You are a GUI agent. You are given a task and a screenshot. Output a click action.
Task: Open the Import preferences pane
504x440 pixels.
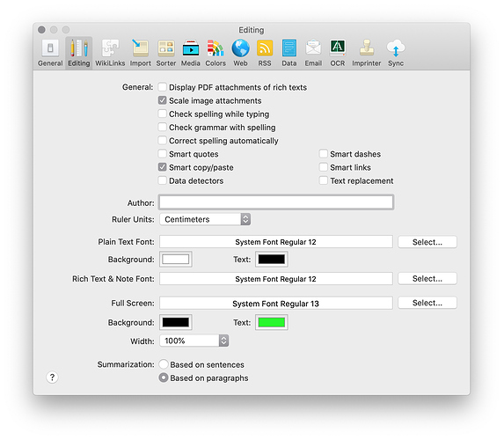click(x=141, y=53)
